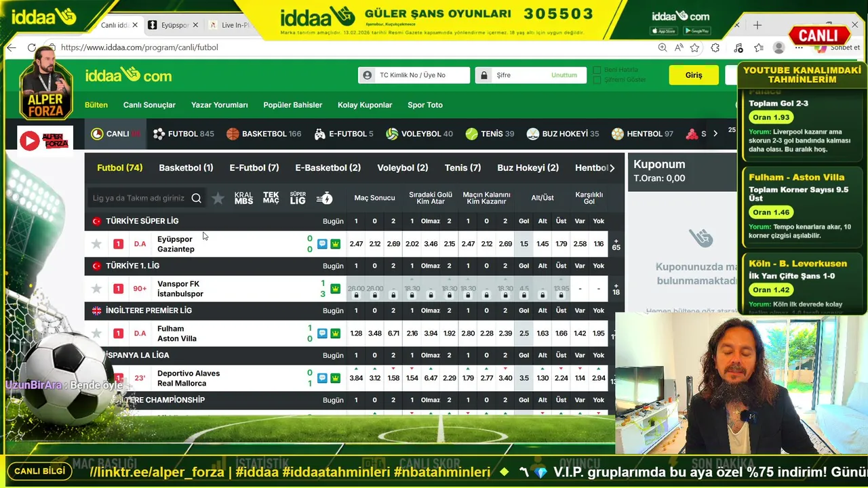The image size is (868, 488).
Task: Select the Basketbol sport category
Action: (264, 134)
